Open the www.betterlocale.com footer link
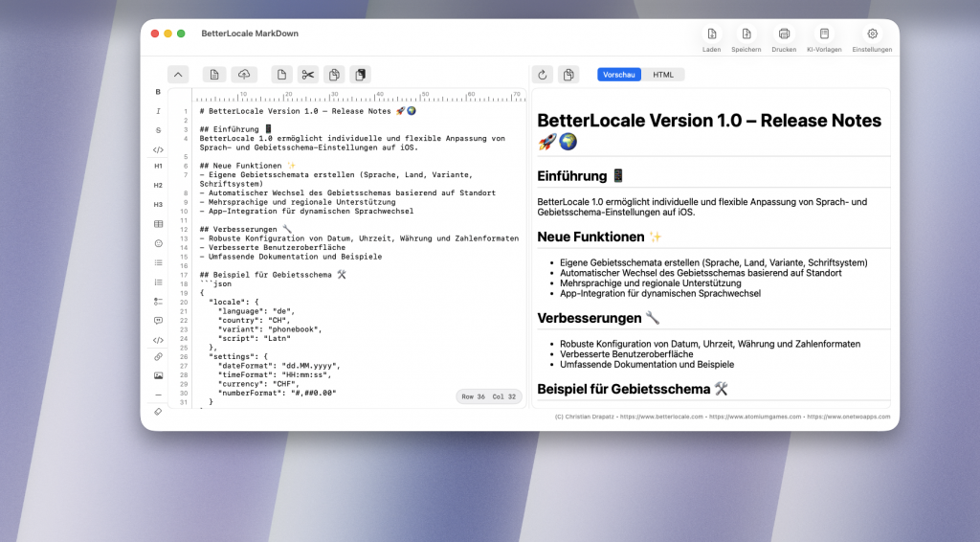 coord(661,417)
